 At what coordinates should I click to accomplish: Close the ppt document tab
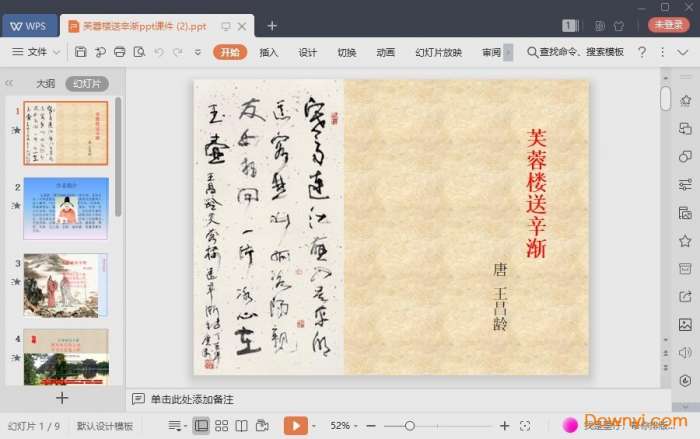click(x=242, y=26)
